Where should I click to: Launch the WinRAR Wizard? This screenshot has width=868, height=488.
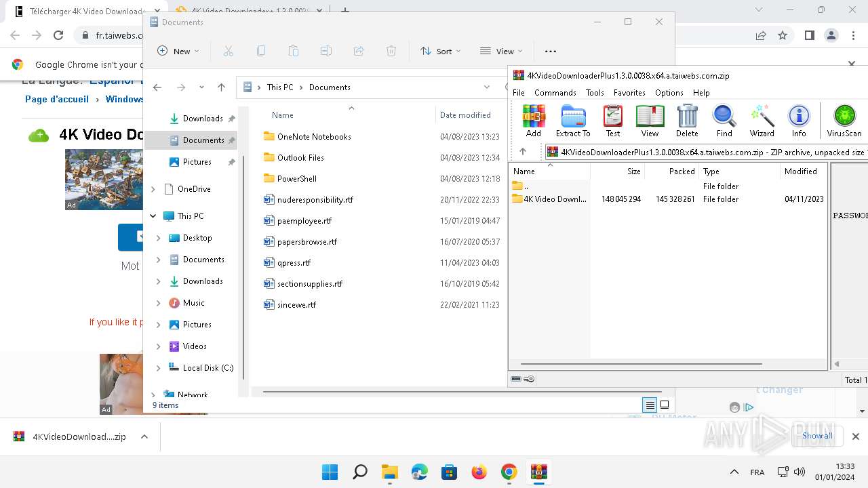762,121
